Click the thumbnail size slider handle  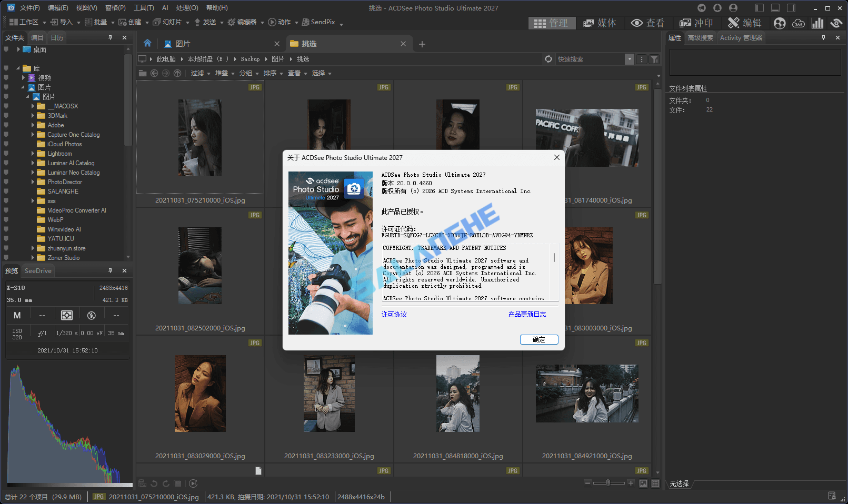[608, 483]
